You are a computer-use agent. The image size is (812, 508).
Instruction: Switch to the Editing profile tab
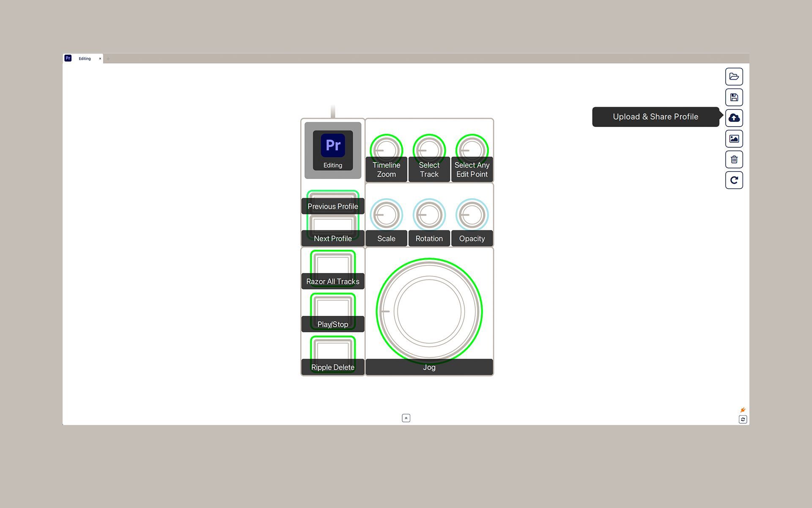pyautogui.click(x=85, y=58)
